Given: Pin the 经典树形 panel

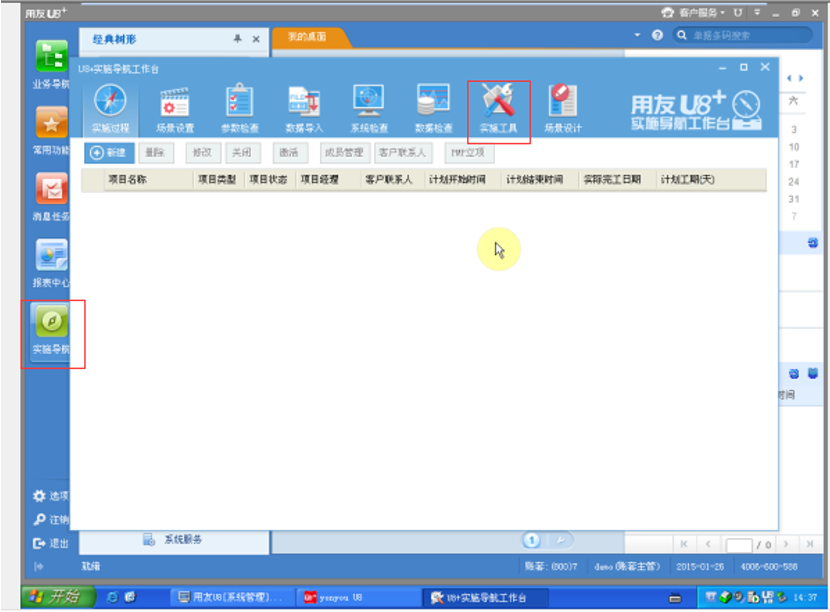Looking at the screenshot, I should [x=238, y=39].
